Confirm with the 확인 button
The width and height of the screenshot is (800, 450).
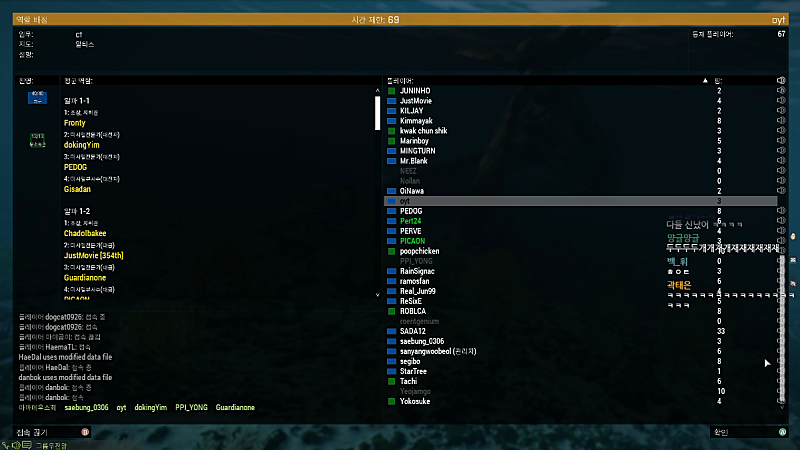(x=749, y=432)
